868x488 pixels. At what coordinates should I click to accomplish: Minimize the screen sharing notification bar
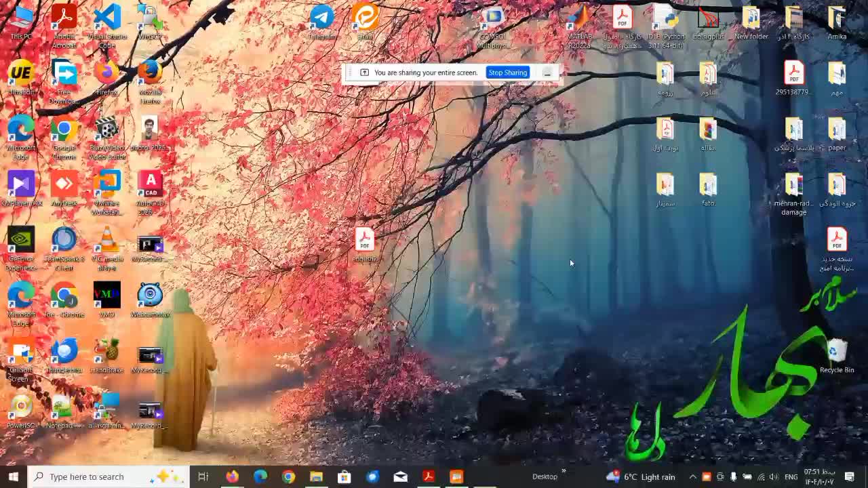(547, 73)
